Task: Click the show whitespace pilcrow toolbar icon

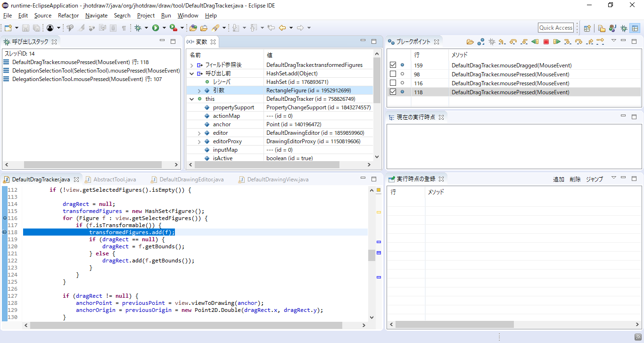Action: coord(124,28)
